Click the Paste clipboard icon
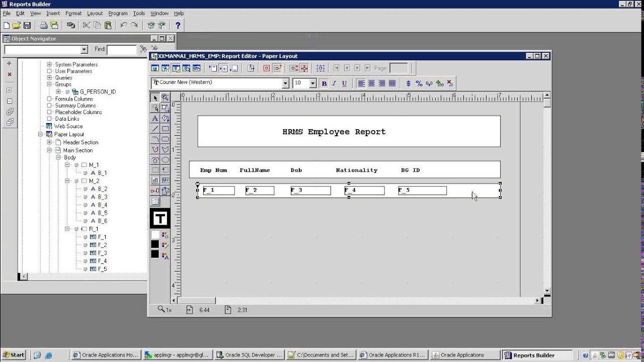Screen dimensions: 644x362 point(108,25)
